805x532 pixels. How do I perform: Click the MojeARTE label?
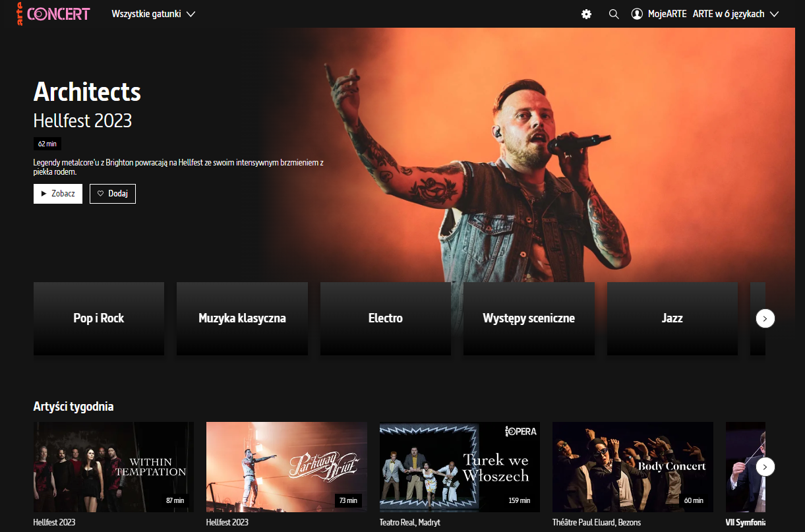667,14
